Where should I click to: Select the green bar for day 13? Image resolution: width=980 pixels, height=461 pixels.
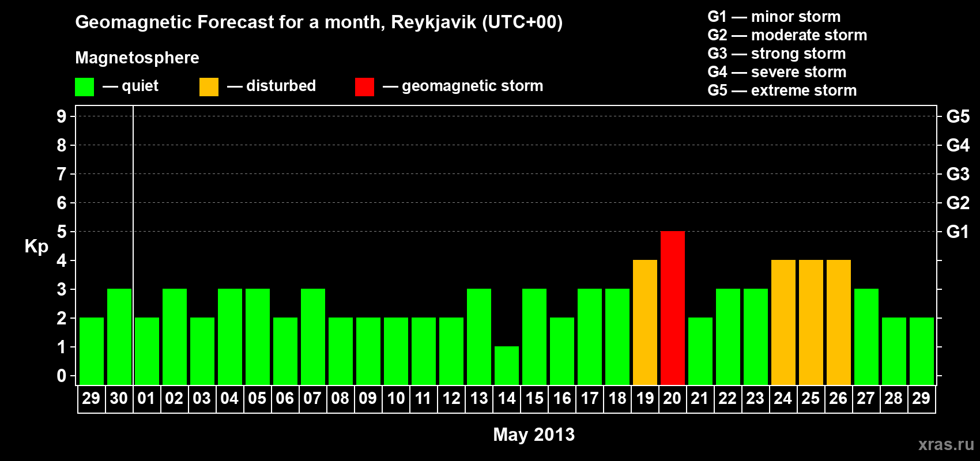[x=479, y=337]
